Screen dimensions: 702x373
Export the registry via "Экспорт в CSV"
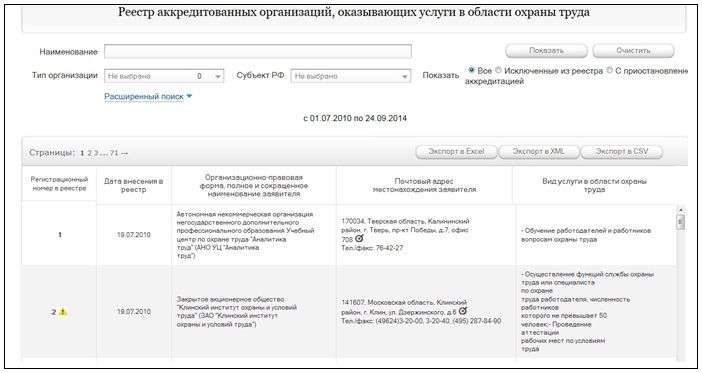[x=621, y=151]
